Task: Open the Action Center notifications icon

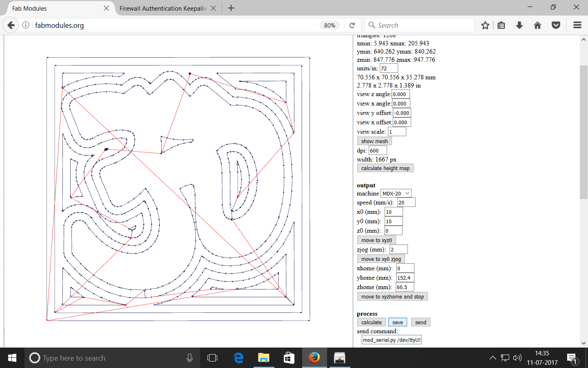Action: pyautogui.click(x=572, y=359)
